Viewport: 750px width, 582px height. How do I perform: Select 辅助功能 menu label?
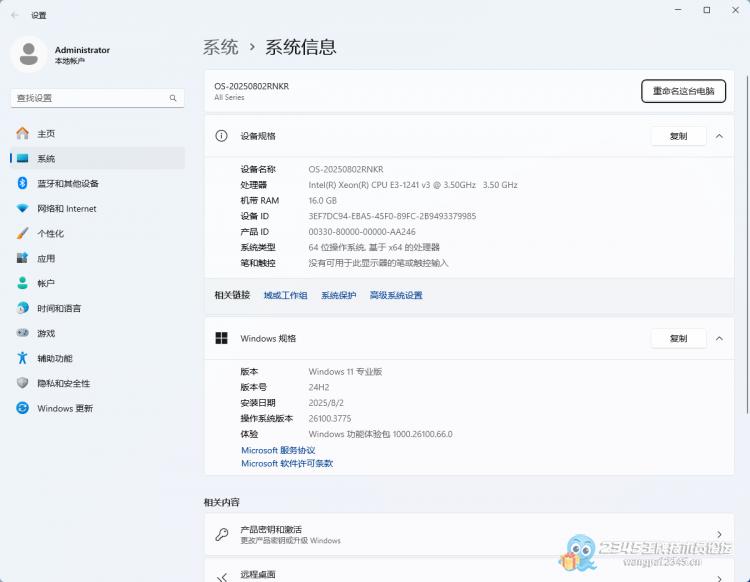pyautogui.click(x=55, y=358)
